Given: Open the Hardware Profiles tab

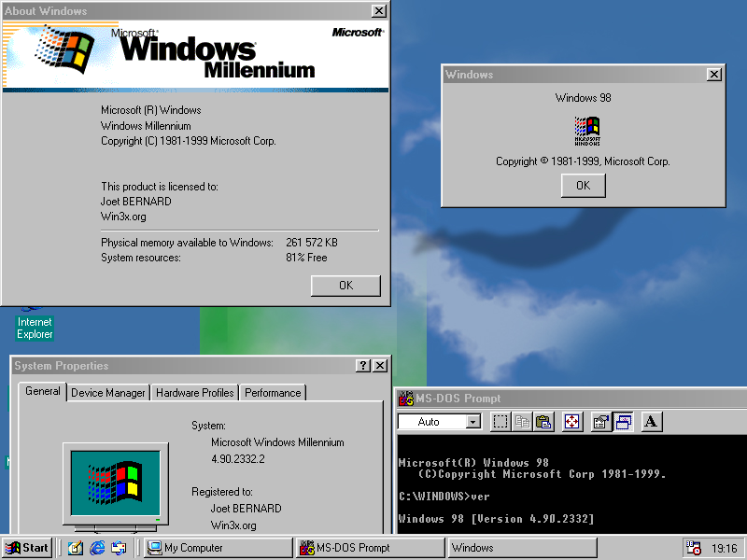Looking at the screenshot, I should click(x=194, y=393).
